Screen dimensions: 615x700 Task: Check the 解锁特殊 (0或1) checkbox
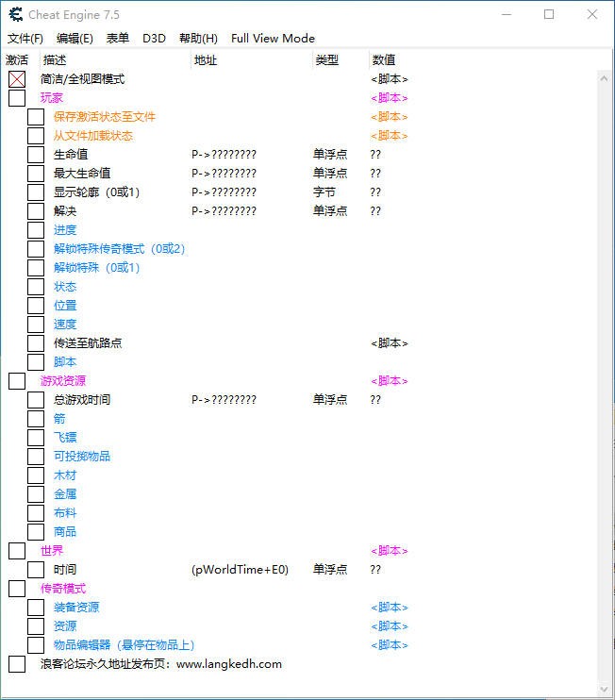click(x=36, y=268)
